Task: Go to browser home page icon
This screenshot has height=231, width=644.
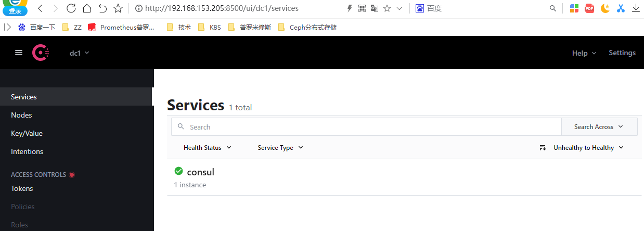Action: pos(87,8)
